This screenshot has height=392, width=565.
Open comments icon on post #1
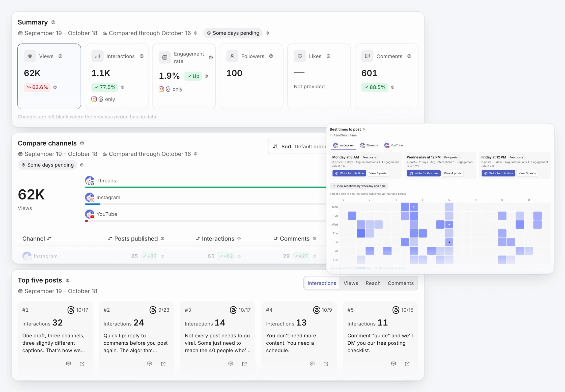(x=68, y=364)
